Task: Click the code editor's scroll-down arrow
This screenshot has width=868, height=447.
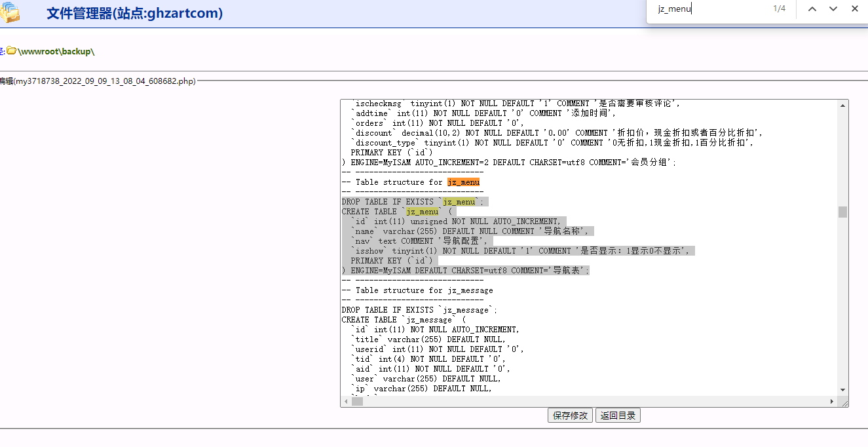Action: pyautogui.click(x=843, y=391)
